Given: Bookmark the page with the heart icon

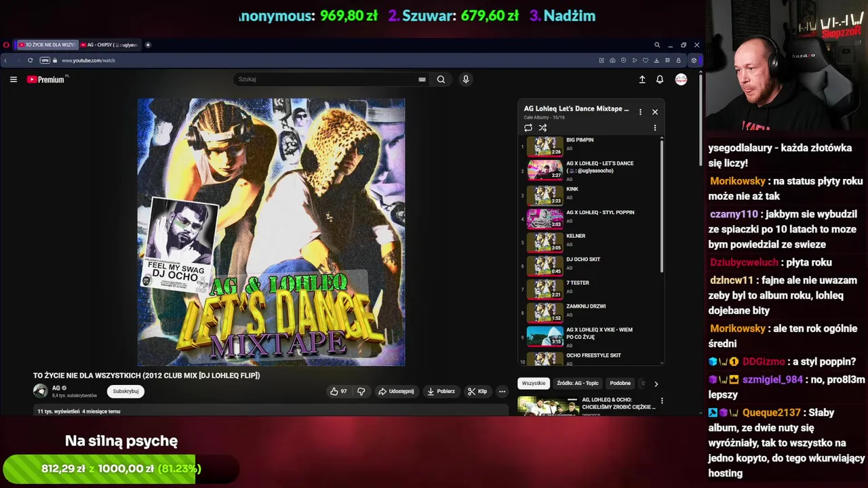Looking at the screenshot, I should click(x=646, y=60).
